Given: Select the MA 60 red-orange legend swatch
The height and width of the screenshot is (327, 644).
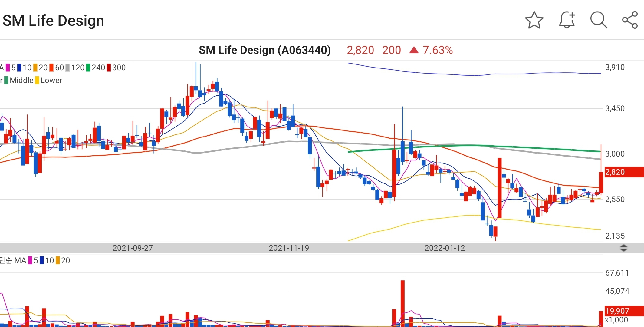Looking at the screenshot, I should [x=51, y=68].
